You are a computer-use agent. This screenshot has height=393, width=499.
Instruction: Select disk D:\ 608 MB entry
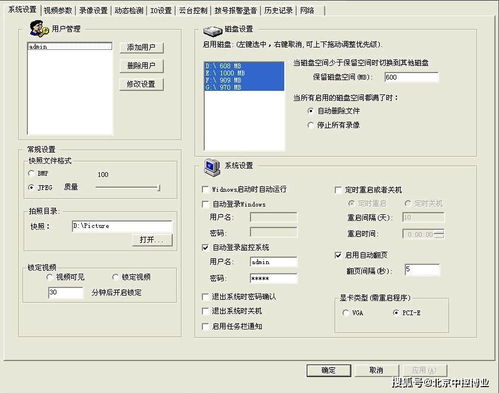(244, 66)
